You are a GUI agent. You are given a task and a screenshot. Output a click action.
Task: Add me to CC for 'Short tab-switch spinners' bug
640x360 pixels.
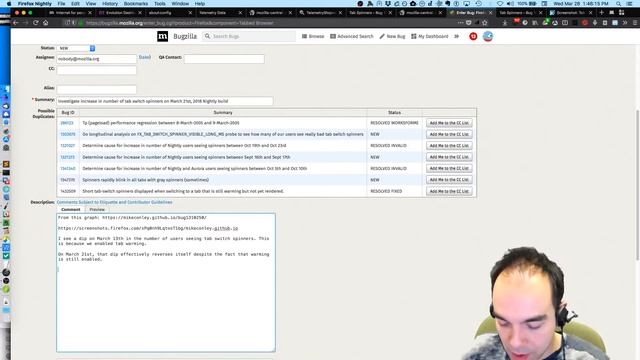pos(449,191)
